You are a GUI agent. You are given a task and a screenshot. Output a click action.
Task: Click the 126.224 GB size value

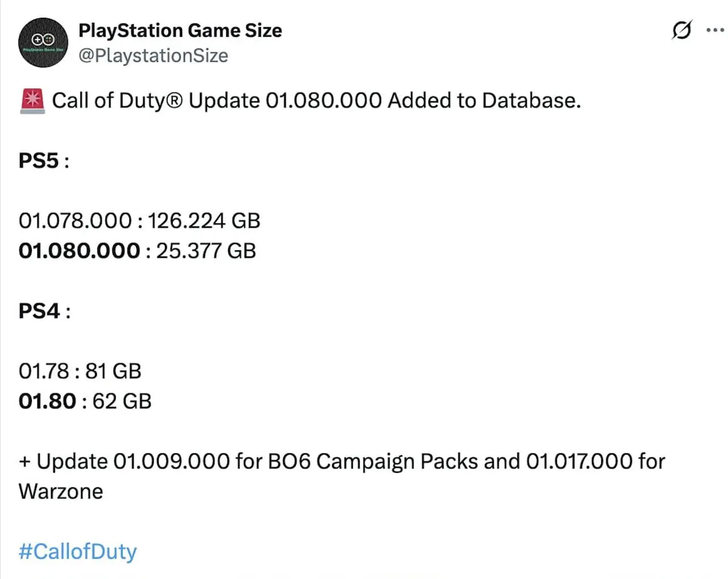204,221
